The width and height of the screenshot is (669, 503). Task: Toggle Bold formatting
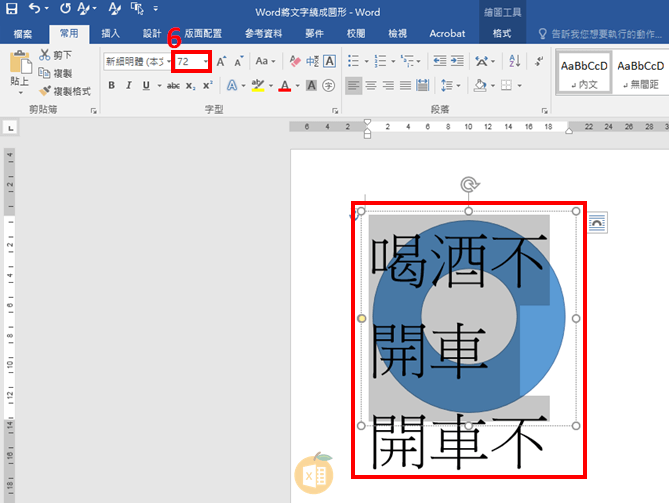point(111,86)
